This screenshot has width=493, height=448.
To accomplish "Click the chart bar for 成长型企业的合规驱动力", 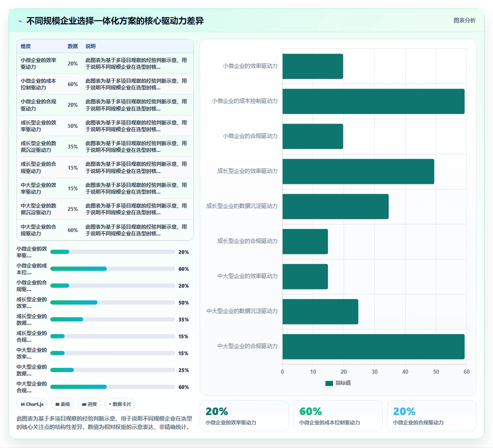I will click(x=305, y=241).
